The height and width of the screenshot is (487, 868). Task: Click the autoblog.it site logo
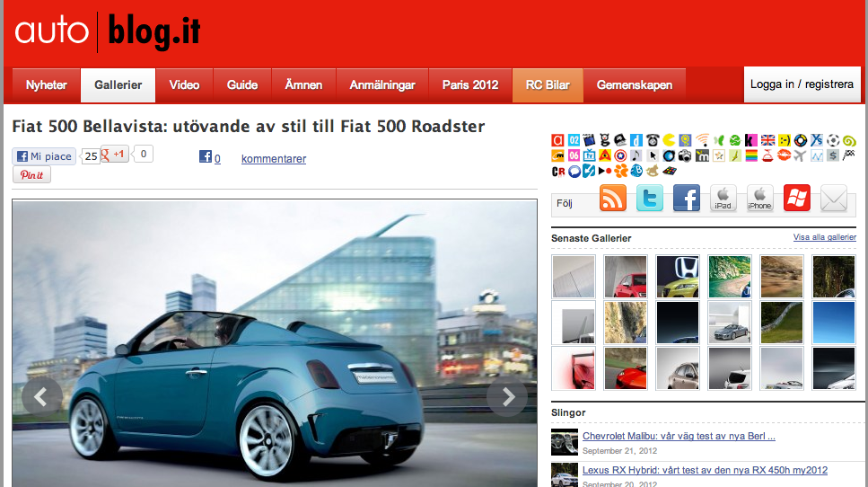[x=108, y=31]
